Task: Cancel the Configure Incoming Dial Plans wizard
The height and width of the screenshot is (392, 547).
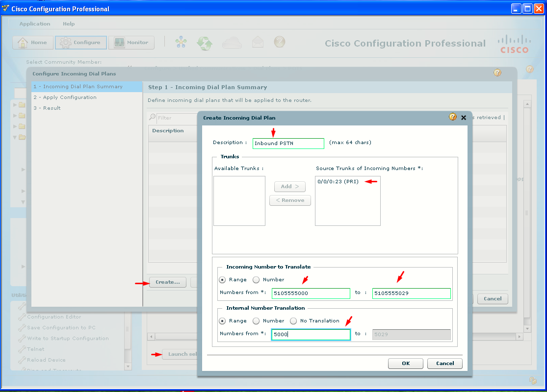Action: (493, 298)
